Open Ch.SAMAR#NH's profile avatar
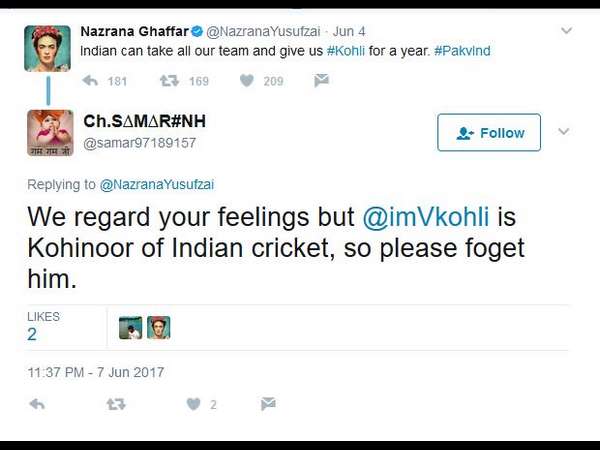Viewport: 600px width, 450px height. (49, 132)
